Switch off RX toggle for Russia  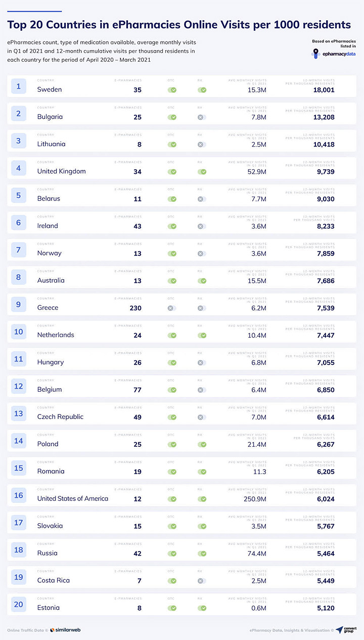click(202, 554)
